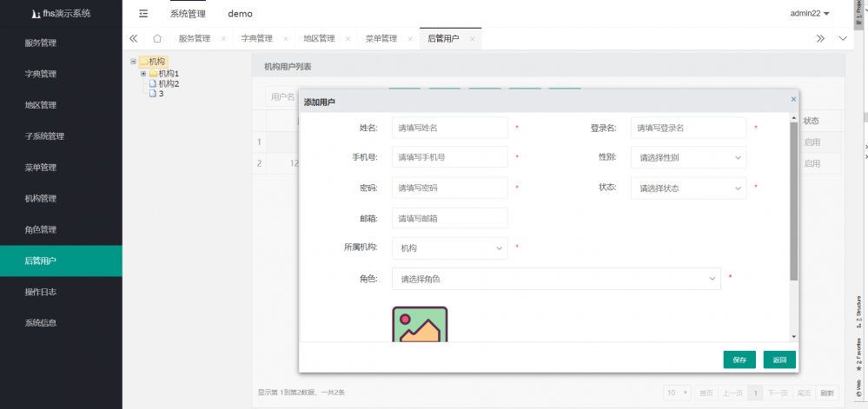
Task: Focus the 邮箱 input field
Action: tap(450, 219)
